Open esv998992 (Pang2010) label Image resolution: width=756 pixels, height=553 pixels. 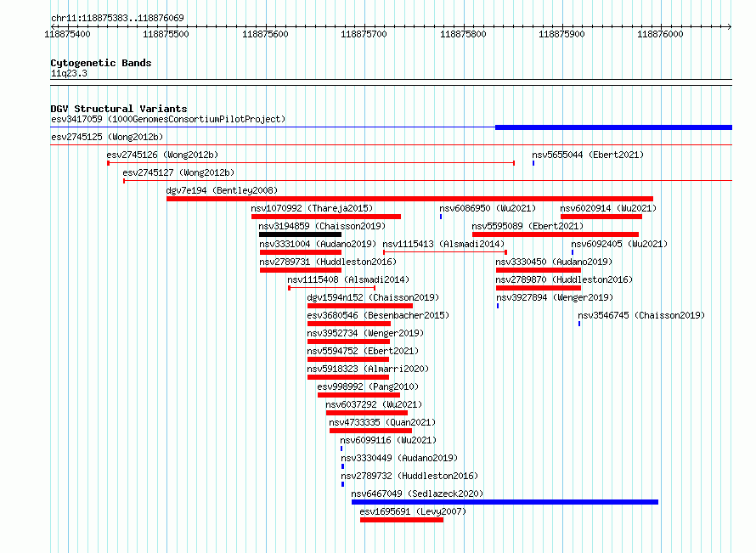[x=368, y=387]
